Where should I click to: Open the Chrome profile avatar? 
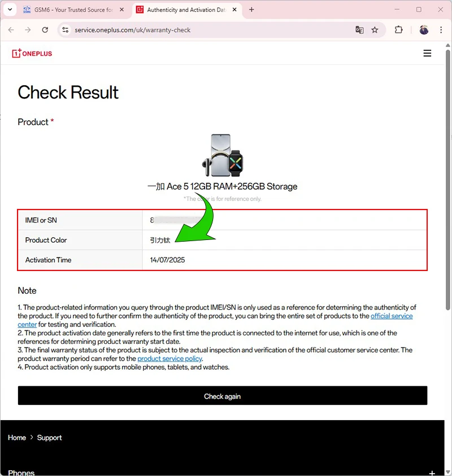[424, 30]
